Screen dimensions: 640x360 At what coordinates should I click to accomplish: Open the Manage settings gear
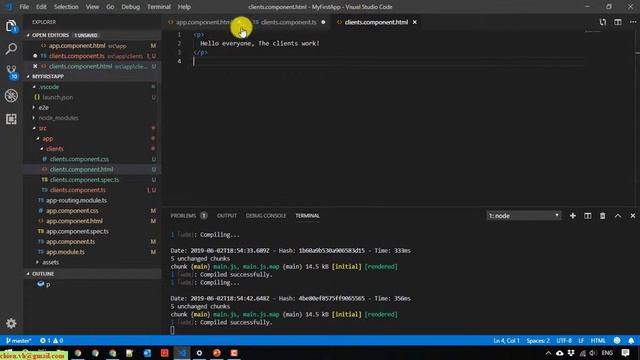[11, 323]
